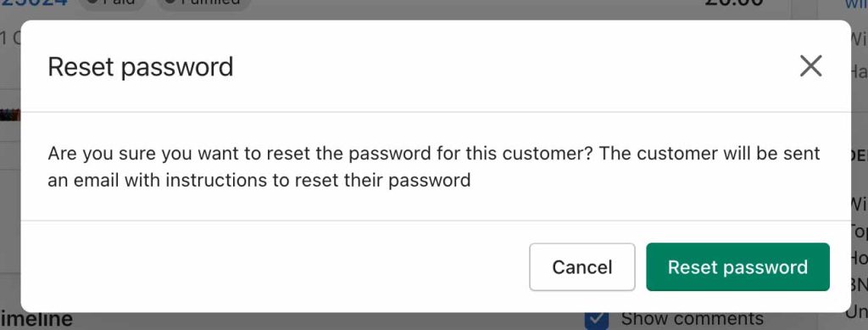Click the dimmed Fulfilled status badge
The image size is (868, 330).
203,4
